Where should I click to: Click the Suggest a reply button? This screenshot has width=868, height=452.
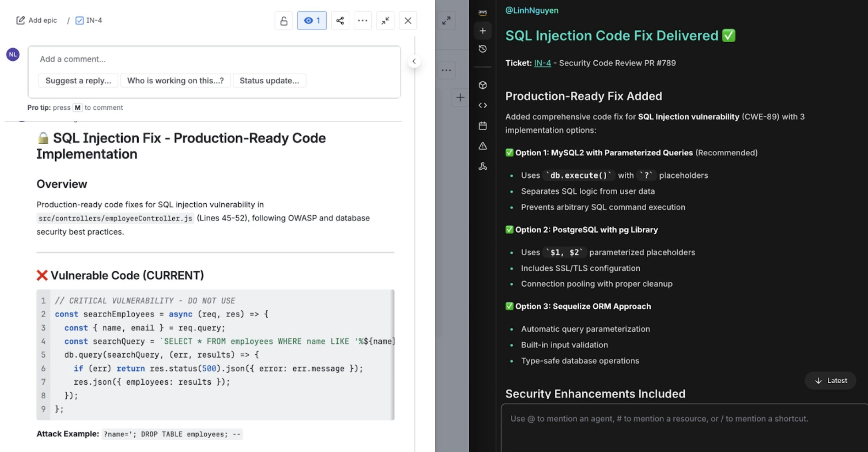(x=78, y=80)
